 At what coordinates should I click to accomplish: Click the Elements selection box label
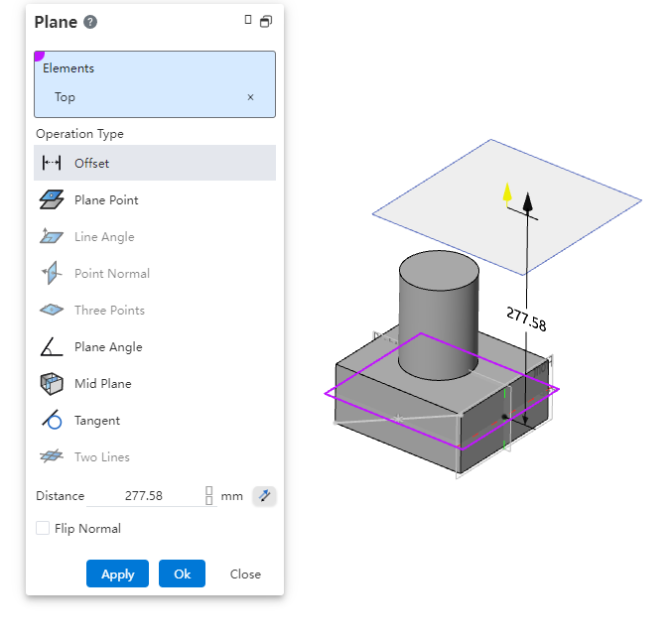(x=68, y=68)
